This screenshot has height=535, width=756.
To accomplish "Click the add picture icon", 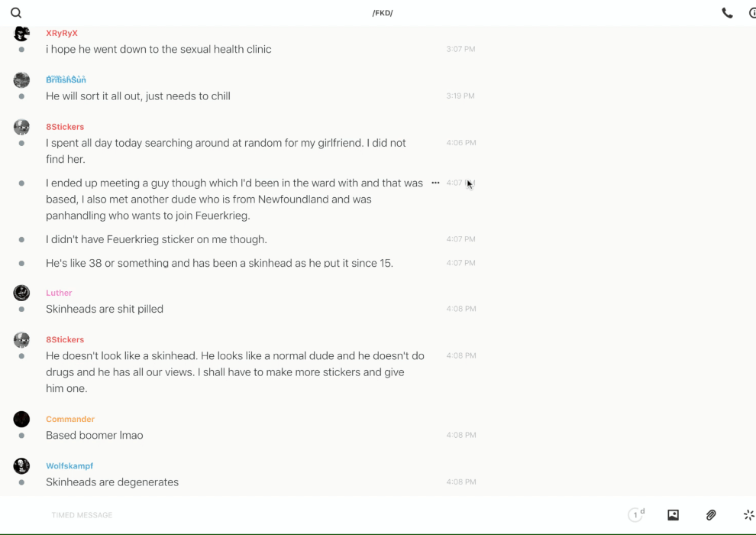I will [673, 515].
